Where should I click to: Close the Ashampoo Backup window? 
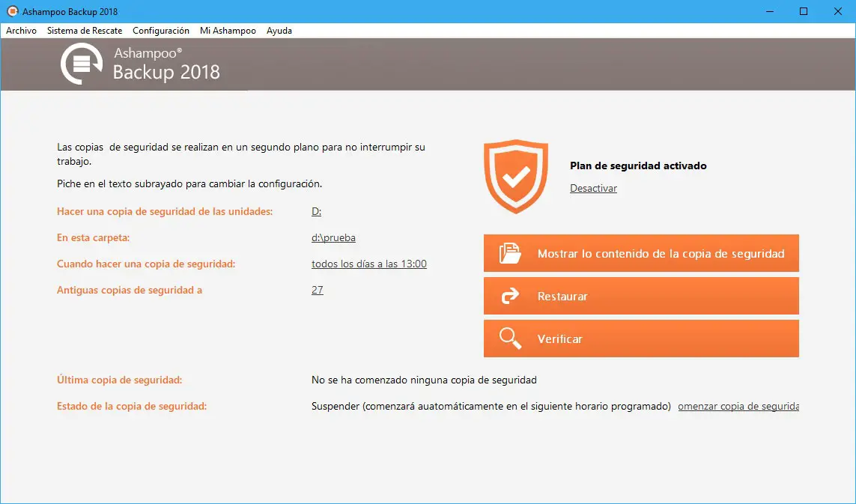tap(838, 11)
